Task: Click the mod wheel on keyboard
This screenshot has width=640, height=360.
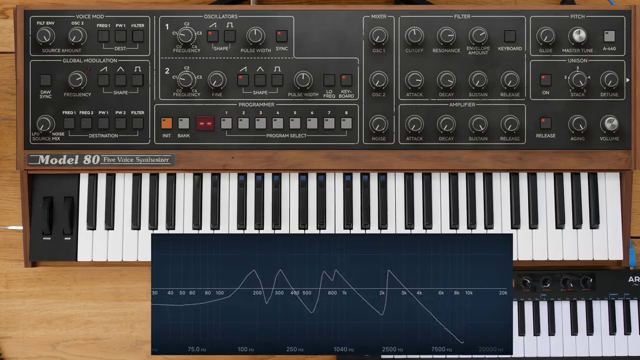Action: [68, 215]
